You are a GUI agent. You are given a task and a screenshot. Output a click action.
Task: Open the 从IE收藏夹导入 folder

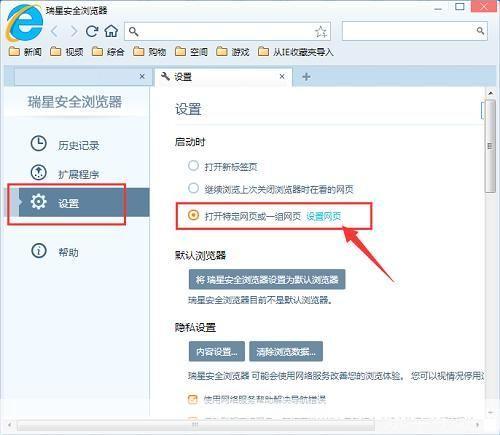point(296,52)
